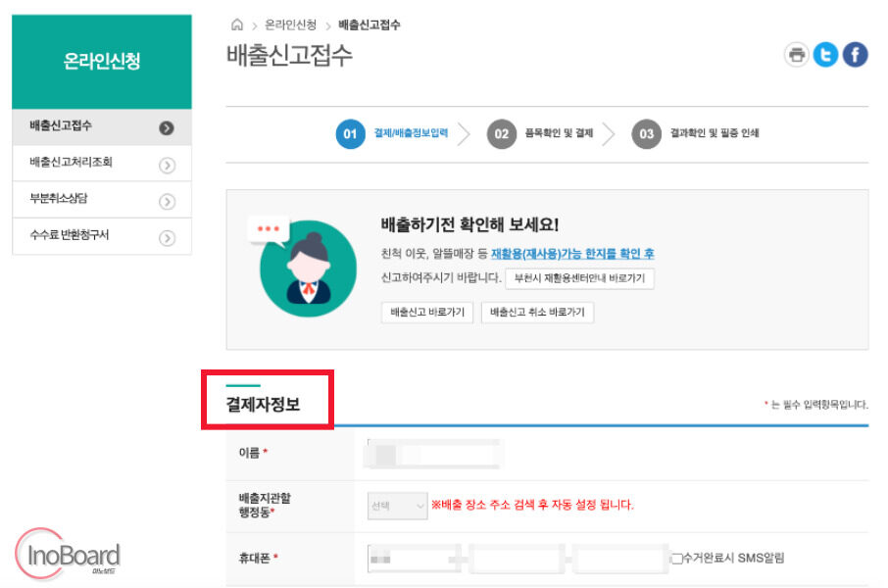Select step tab 결제/배출정보입력
The height and width of the screenshot is (588, 888).
[x=411, y=133]
